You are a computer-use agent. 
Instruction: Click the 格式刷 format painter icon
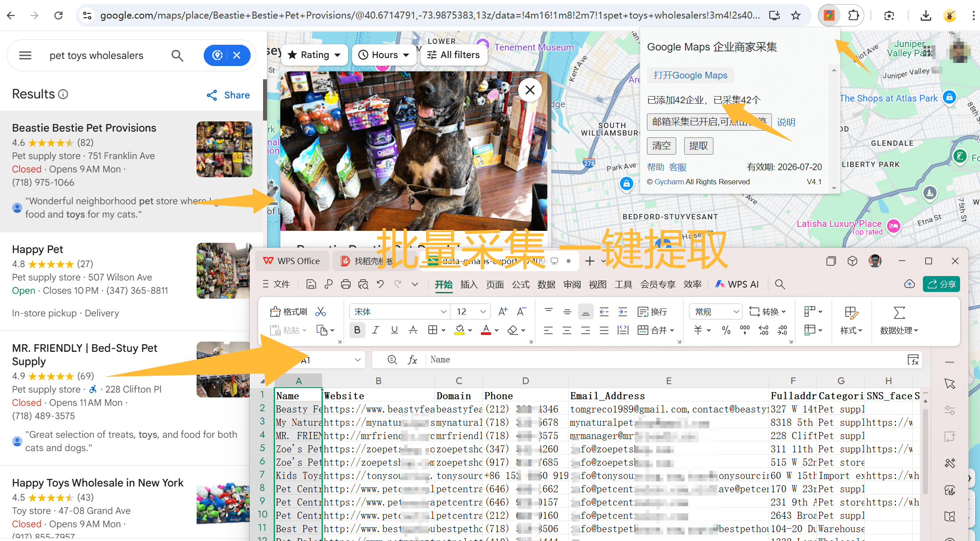(288, 312)
